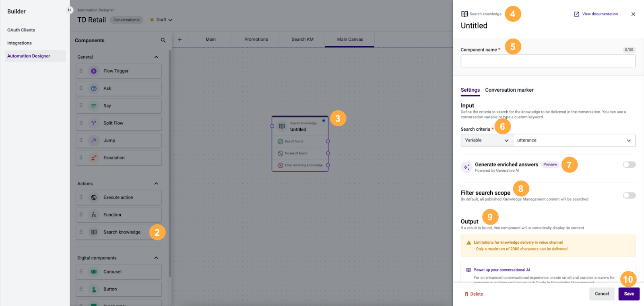This screenshot has height=306, width=644.
Task: Select the Execute action globe icon
Action: coord(94,197)
